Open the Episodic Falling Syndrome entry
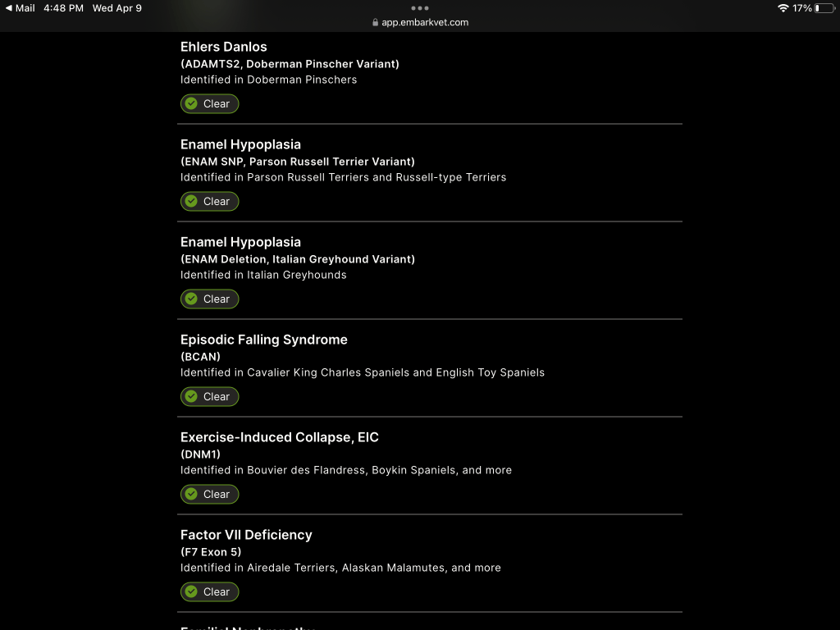This screenshot has width=840, height=630. click(264, 340)
